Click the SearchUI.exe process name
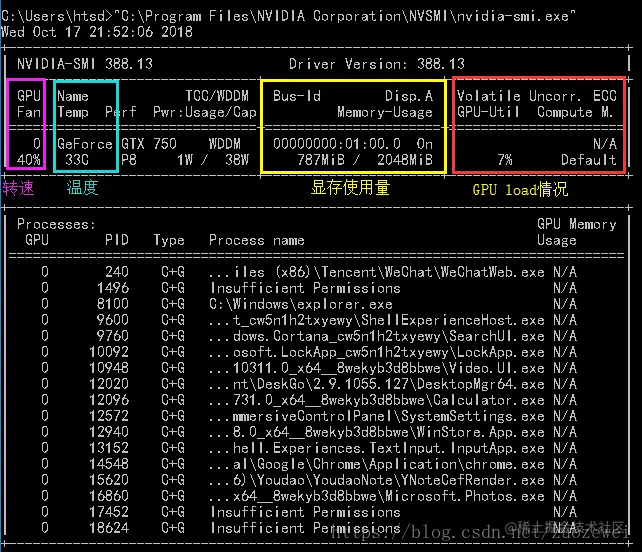Image resolution: width=642 pixels, height=552 pixels. [x=377, y=336]
